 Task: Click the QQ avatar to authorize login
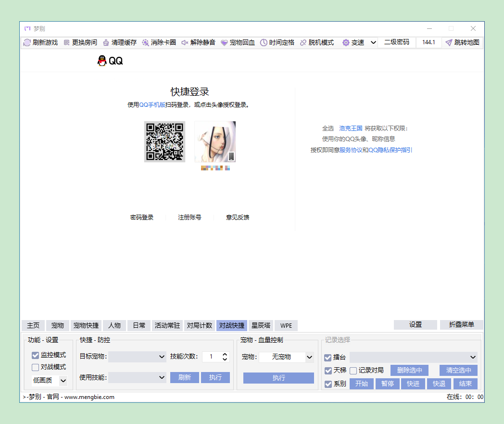215,142
